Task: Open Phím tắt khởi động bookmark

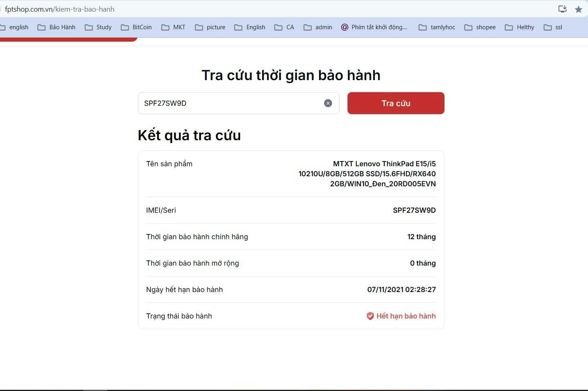Action: [x=374, y=27]
